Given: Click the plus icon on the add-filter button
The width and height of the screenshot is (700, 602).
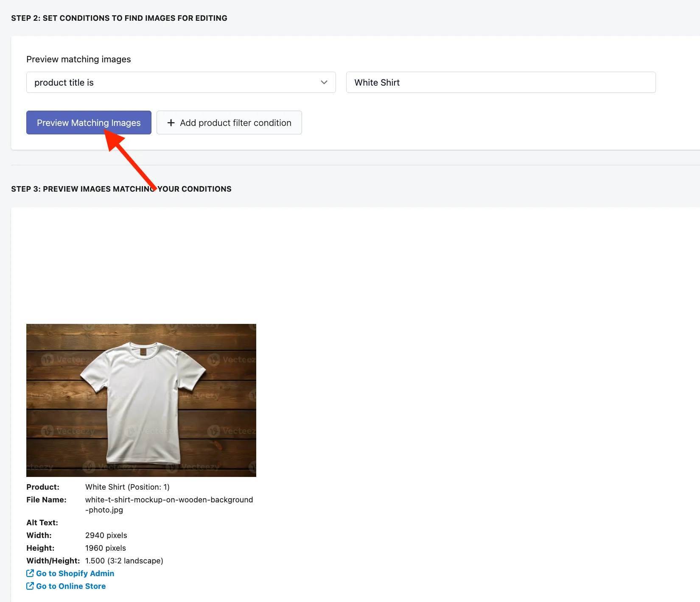Looking at the screenshot, I should 171,123.
